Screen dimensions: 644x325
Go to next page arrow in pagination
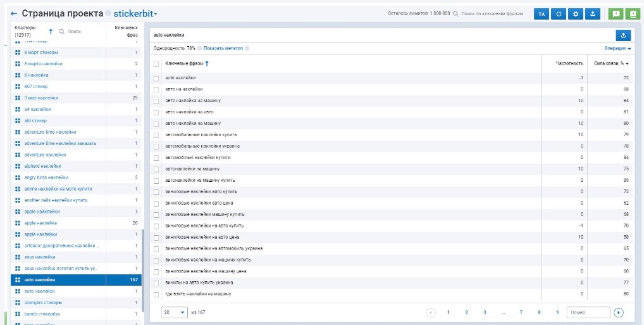619,313
